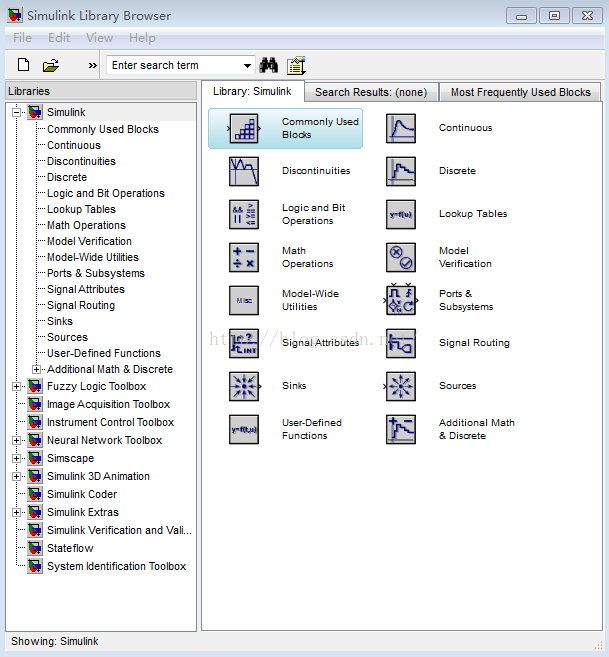Select Sinks in the Libraries tree
The image size is (609, 657).
(x=60, y=321)
